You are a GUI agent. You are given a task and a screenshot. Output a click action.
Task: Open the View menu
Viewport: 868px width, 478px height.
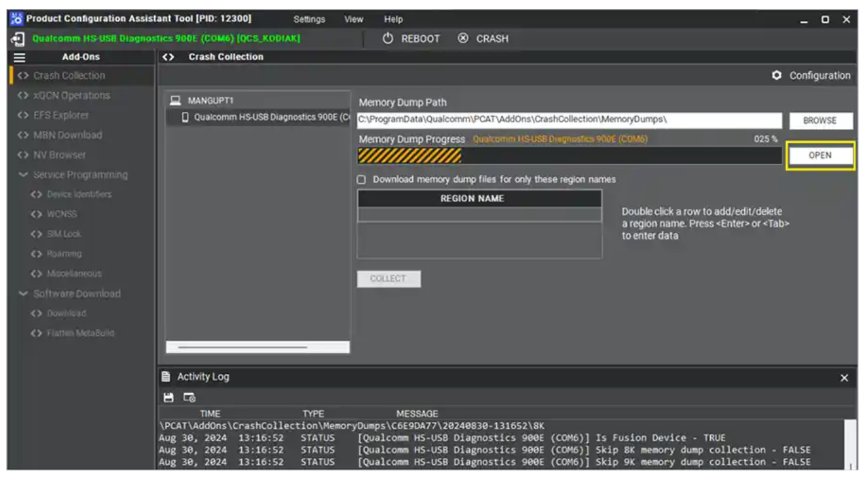(354, 20)
